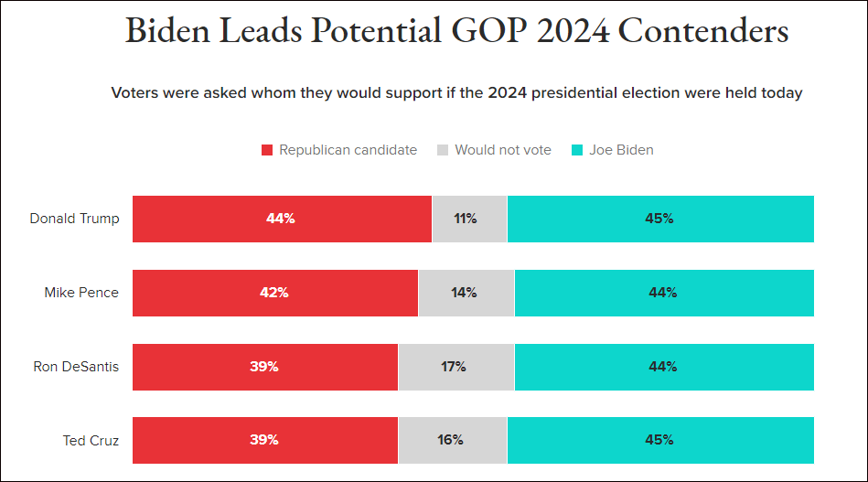Select Biden's 45% bar in Ted Cruz row
The height and width of the screenshot is (482, 868).
click(659, 440)
